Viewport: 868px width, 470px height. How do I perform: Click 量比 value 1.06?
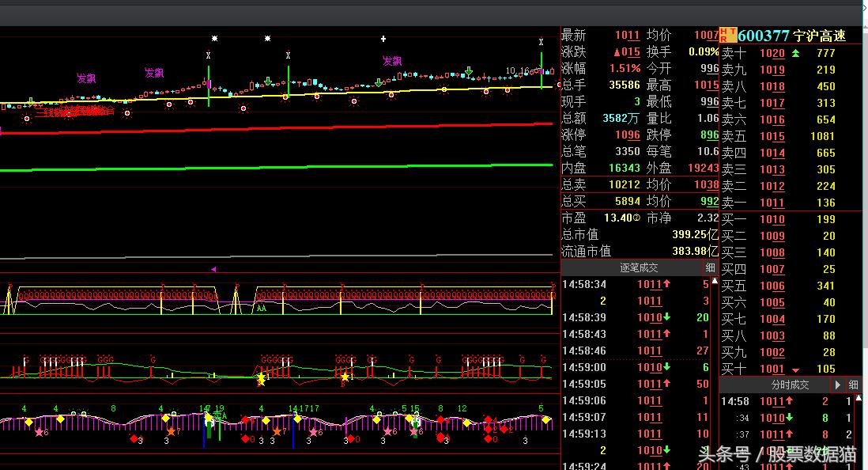click(708, 118)
